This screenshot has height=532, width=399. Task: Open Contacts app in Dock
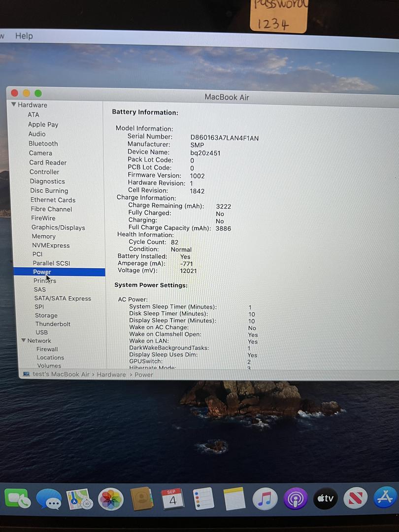142,499
